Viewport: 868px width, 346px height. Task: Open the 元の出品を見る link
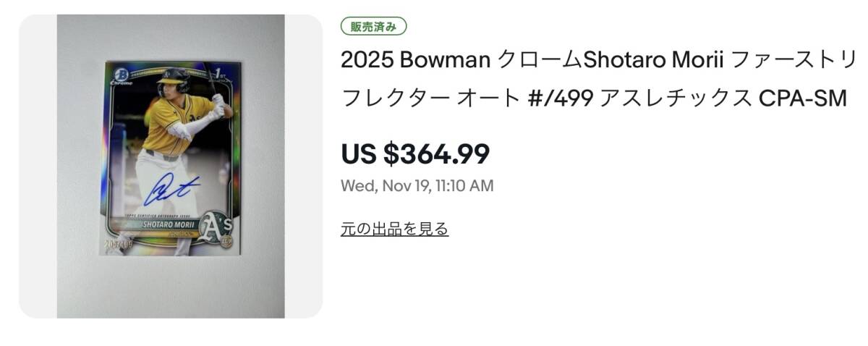pos(394,229)
